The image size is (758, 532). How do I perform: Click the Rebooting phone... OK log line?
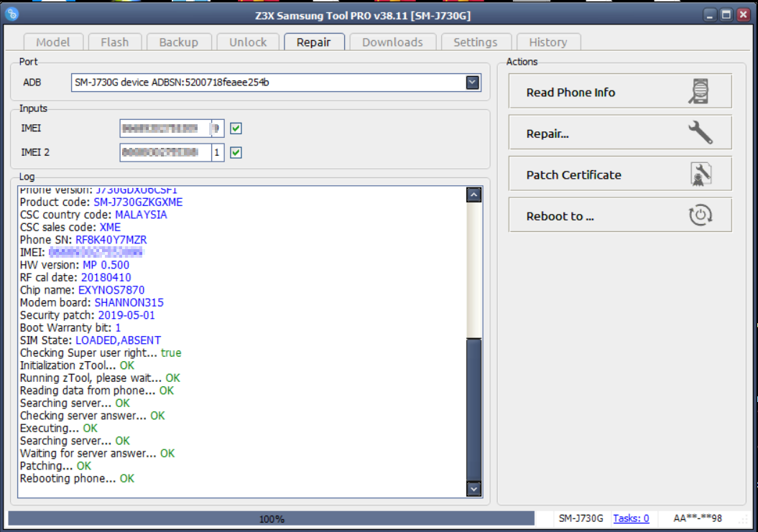point(78,478)
